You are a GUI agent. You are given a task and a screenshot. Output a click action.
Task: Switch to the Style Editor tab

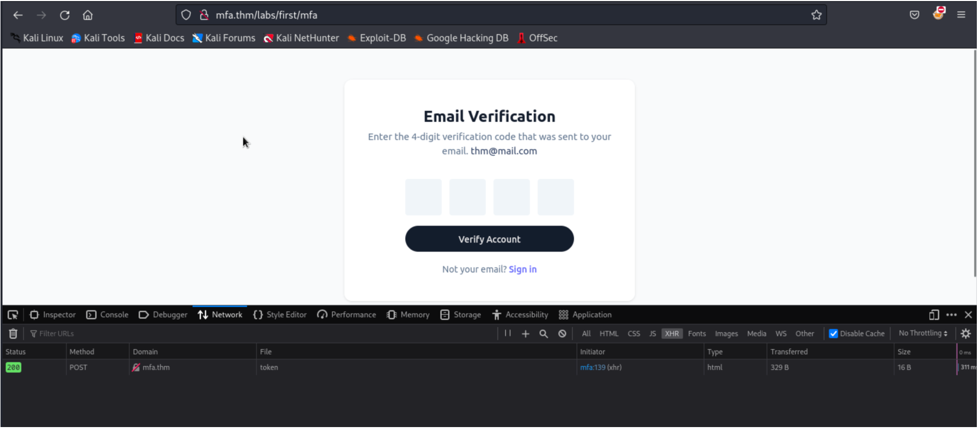point(280,315)
